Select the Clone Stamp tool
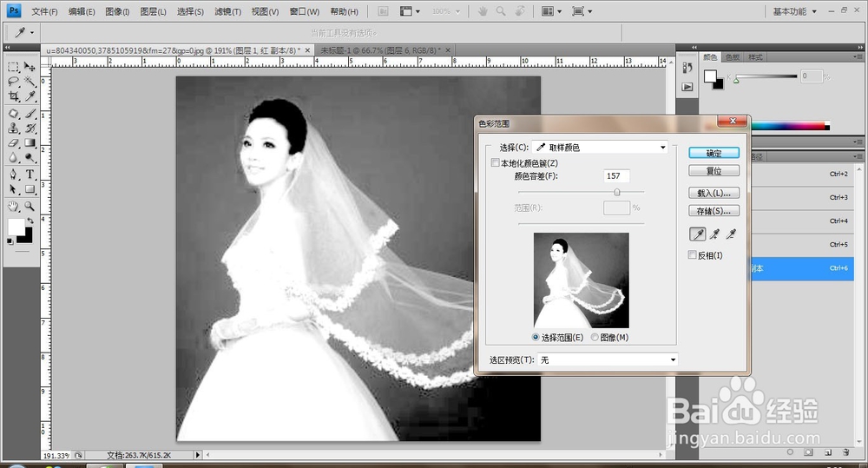Viewport: 868px width, 468px height. [x=13, y=129]
